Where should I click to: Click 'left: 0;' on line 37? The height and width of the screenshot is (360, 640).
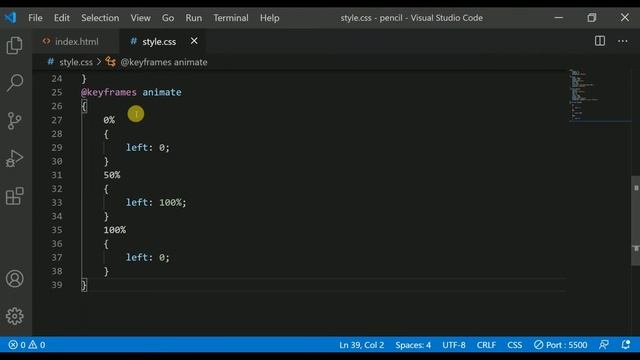147,257
